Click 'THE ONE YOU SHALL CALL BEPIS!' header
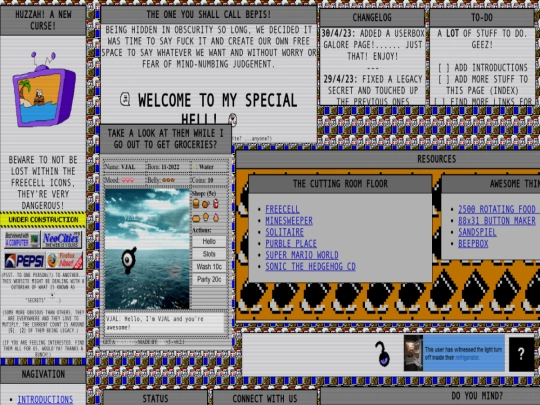The width and height of the screenshot is (540, 405). (x=208, y=14)
